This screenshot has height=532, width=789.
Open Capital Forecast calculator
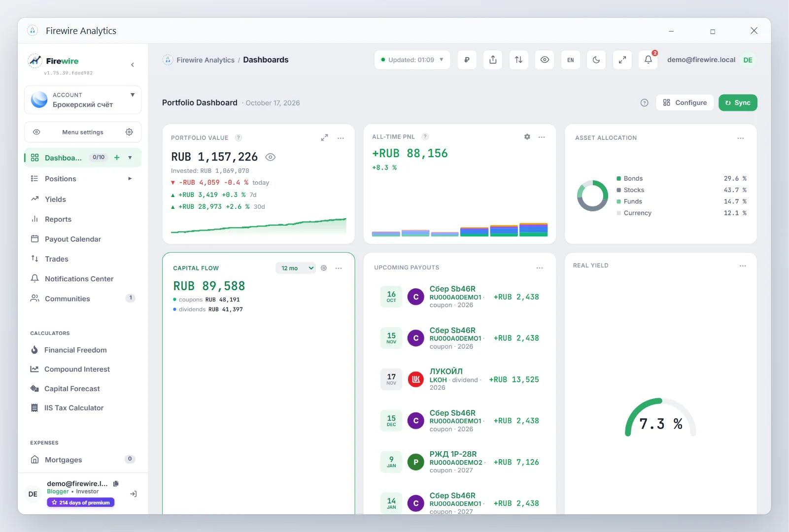83,389
